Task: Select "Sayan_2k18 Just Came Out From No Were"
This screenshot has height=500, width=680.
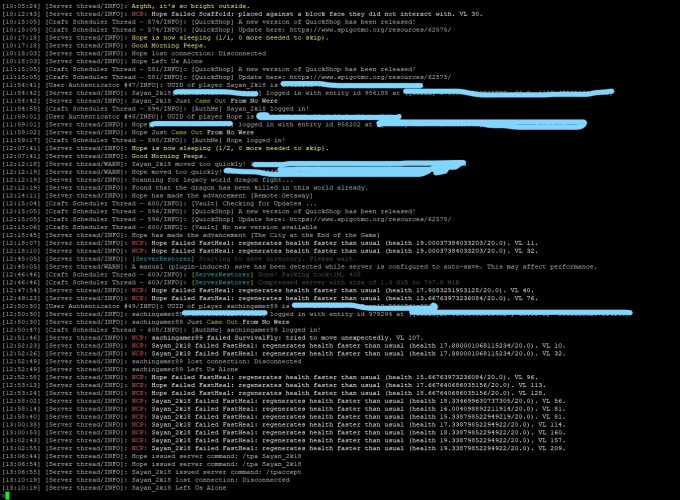Action: point(205,101)
